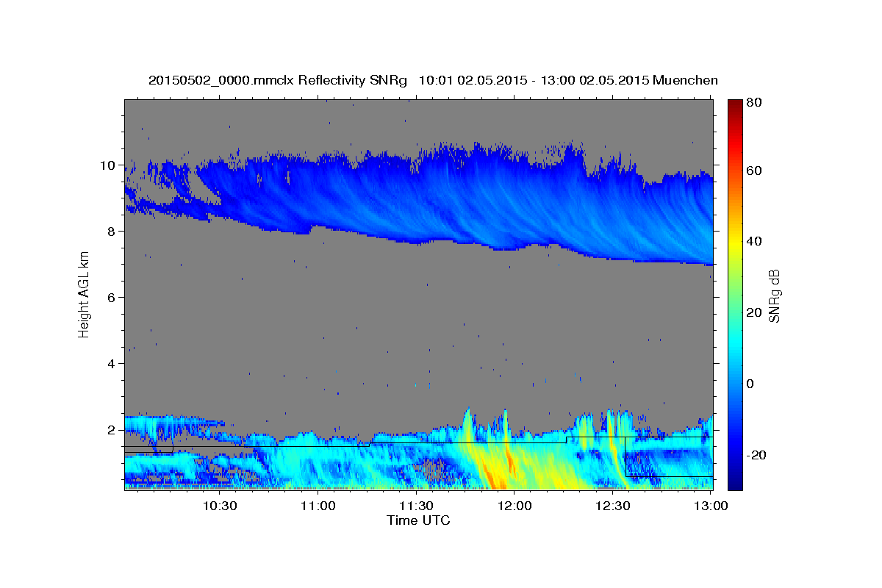Click the 10:30 time tick label

point(220,506)
